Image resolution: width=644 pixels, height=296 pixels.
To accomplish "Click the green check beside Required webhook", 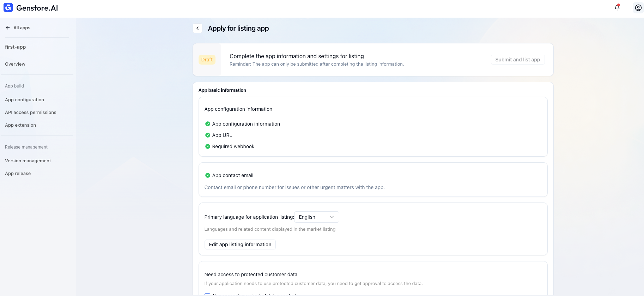I will pyautogui.click(x=208, y=146).
